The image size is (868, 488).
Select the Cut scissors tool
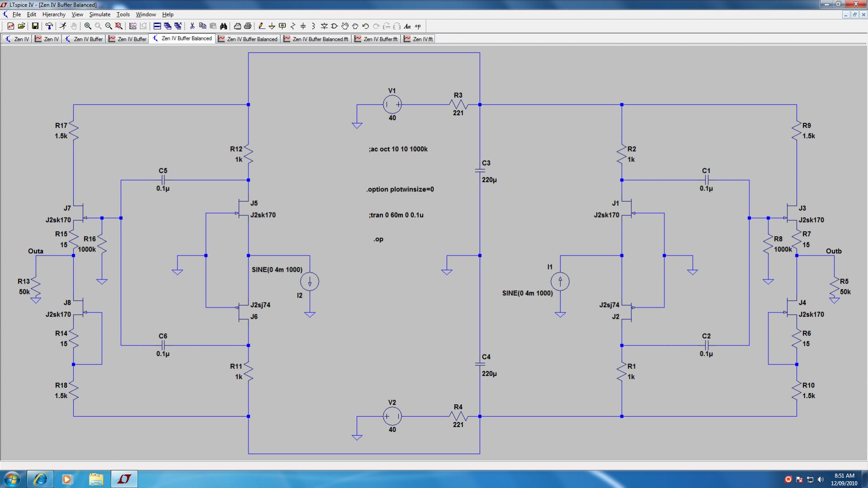pos(192,26)
